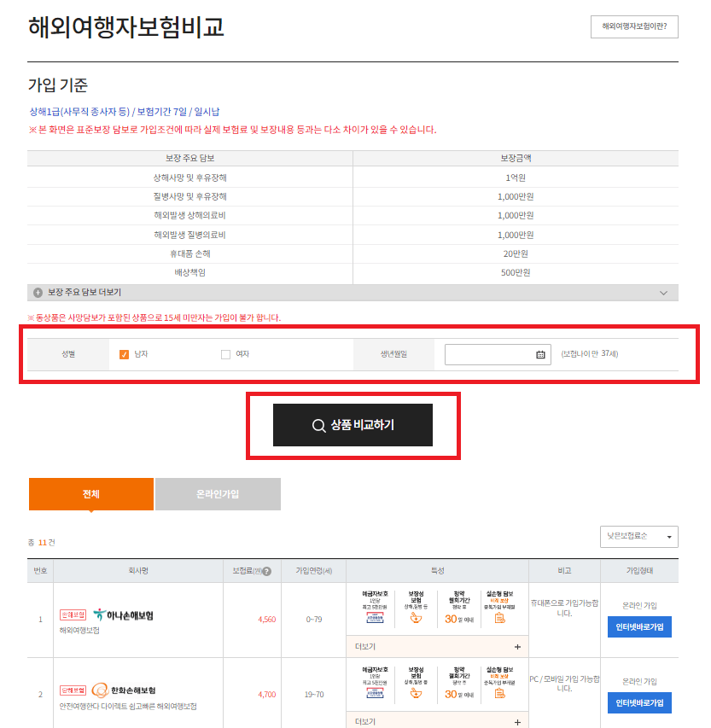Open the 낮은보험료순 sort dropdown

coord(638,537)
